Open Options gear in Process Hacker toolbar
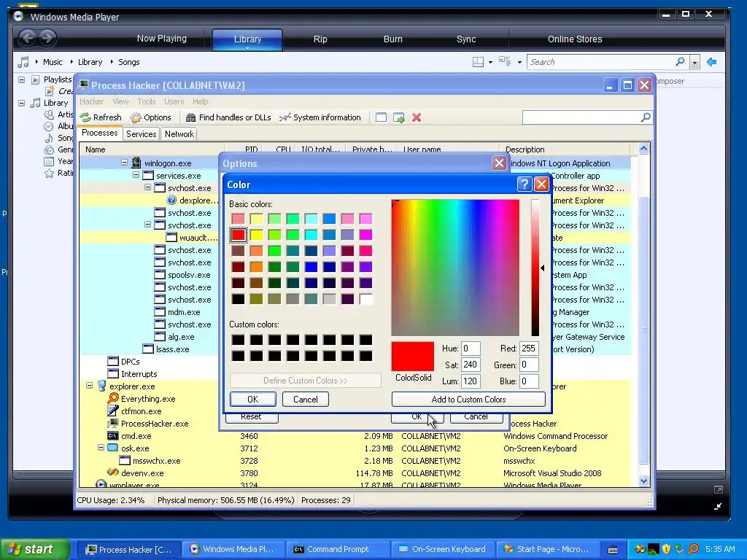The image size is (747, 560). 136,117
